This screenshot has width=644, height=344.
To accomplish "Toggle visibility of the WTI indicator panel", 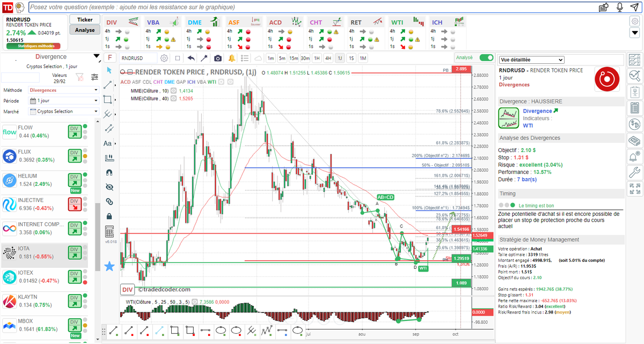I will point(194,302).
